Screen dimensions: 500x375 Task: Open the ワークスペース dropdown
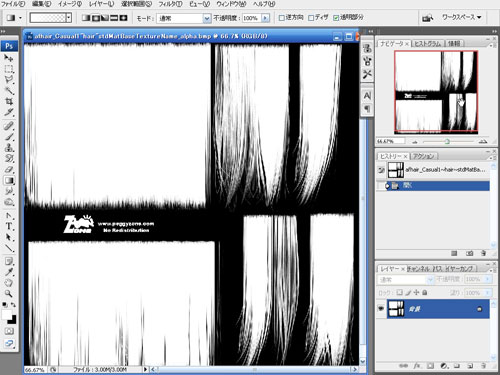461,17
